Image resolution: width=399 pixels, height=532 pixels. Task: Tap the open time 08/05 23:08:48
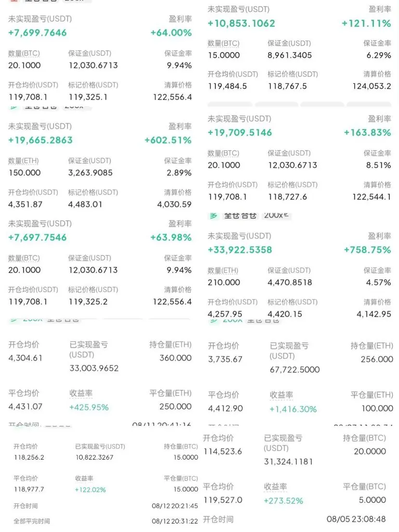356,519
